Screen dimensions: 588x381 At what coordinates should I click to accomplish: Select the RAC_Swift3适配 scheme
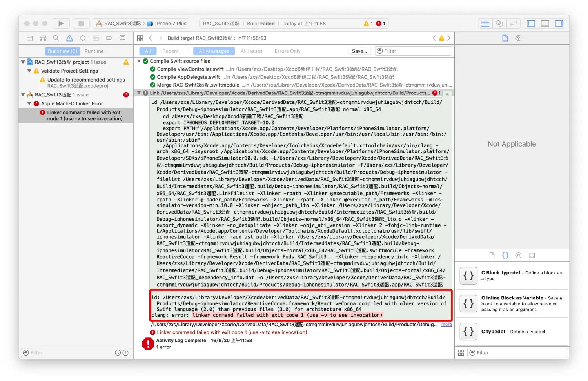(x=118, y=24)
